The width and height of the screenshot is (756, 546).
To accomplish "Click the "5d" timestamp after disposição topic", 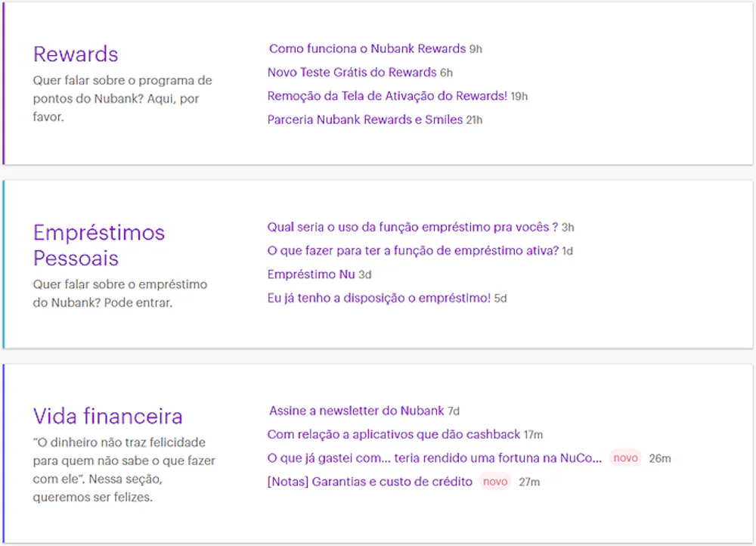I will [500, 299].
